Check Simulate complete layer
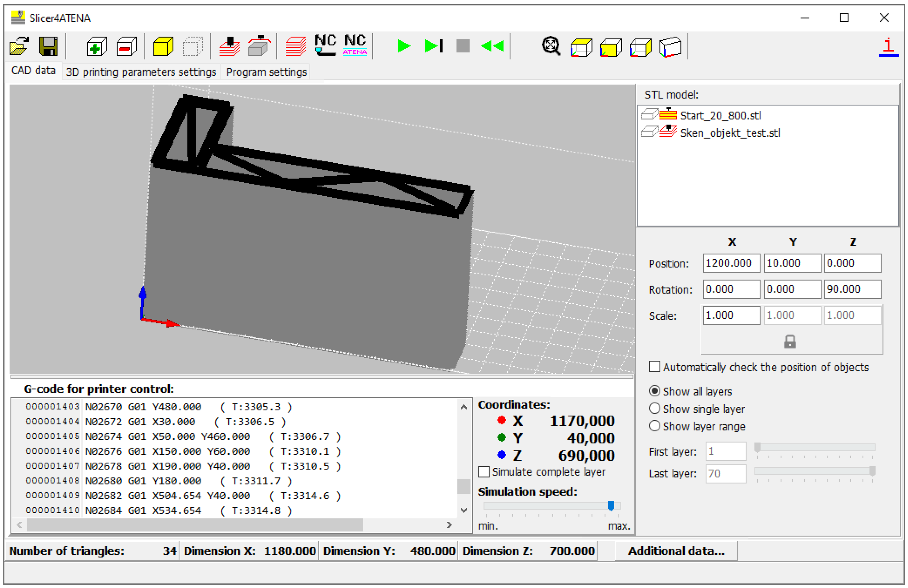The image size is (908, 588). [x=484, y=472]
